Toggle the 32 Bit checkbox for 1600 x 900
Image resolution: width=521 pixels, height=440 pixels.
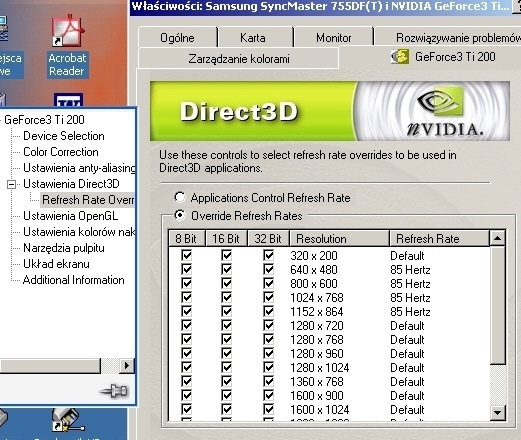click(269, 395)
